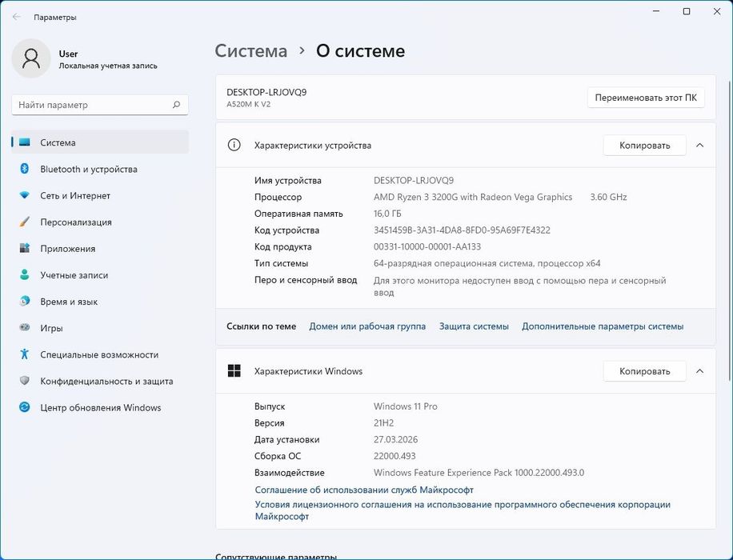Click the search magnifier icon
733x560 pixels.
pyautogui.click(x=176, y=105)
